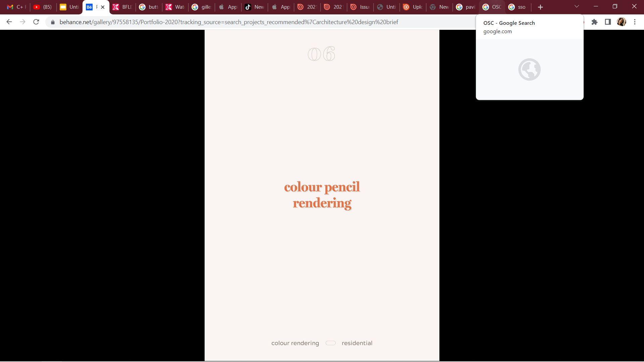Reload the Behance page
This screenshot has height=362, width=644.
point(36,22)
